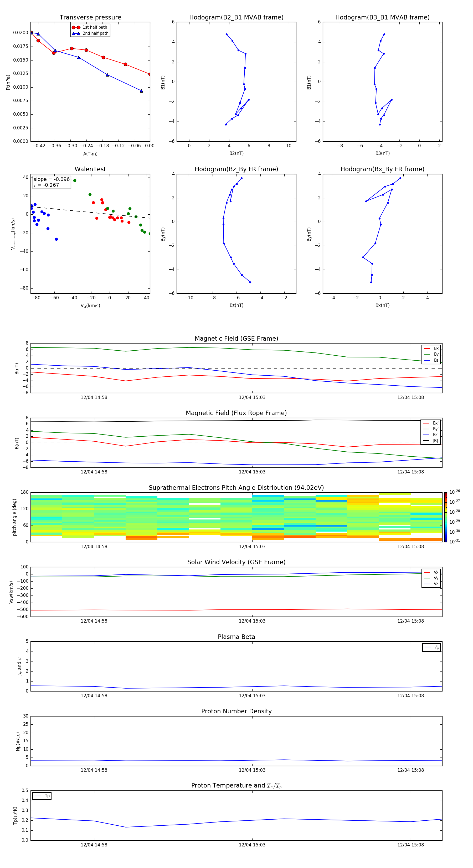Screen dimensions: 473x868
Task: Click the 'Vy' legend entry in solar wind plot
Action: coord(431,578)
